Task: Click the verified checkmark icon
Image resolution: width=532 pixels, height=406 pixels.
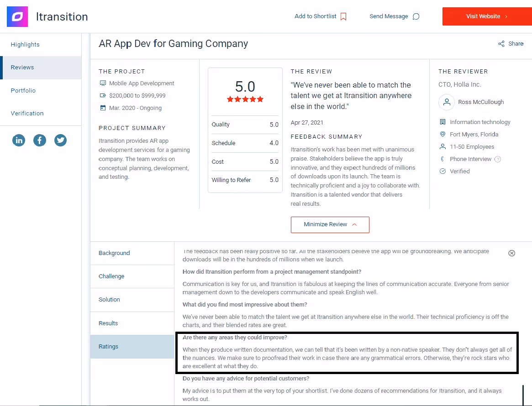Action: click(442, 171)
